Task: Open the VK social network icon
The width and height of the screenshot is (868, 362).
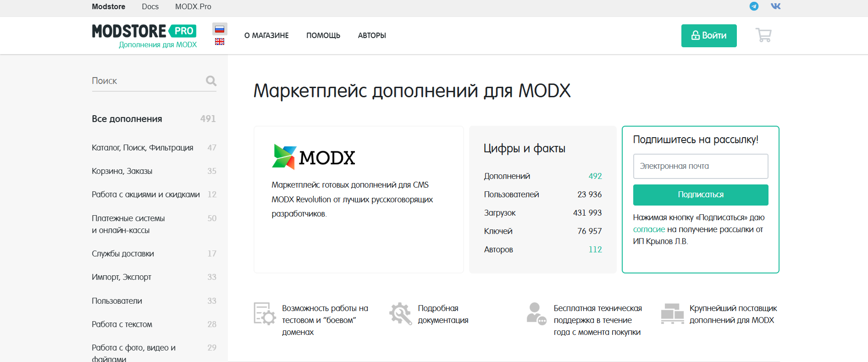Action: pos(776,6)
